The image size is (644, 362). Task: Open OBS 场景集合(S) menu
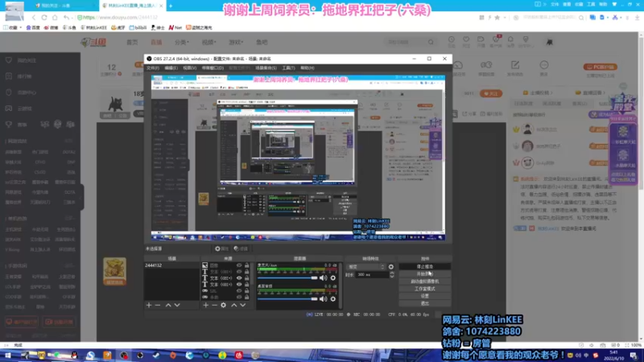coord(266,68)
